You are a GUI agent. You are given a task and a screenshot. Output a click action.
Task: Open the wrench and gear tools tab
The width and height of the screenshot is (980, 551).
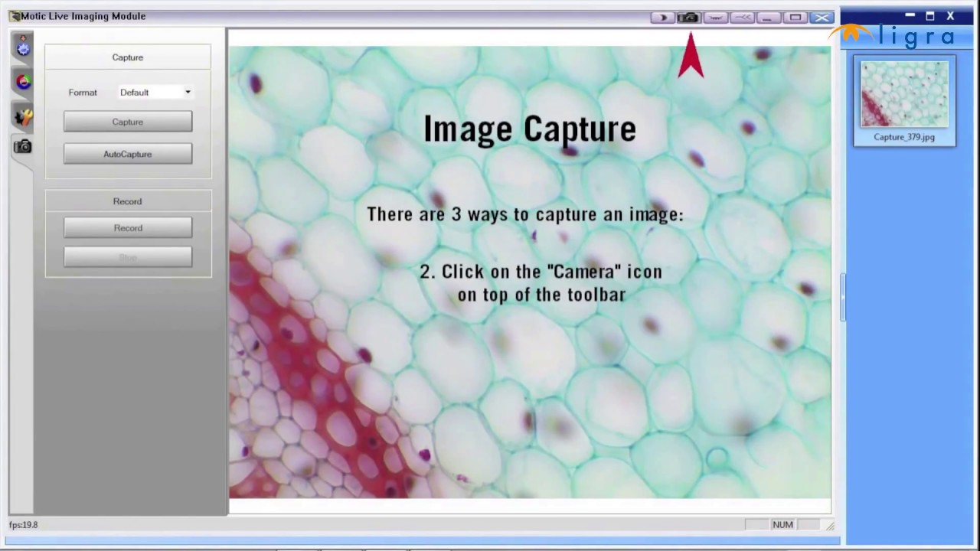coord(23,116)
